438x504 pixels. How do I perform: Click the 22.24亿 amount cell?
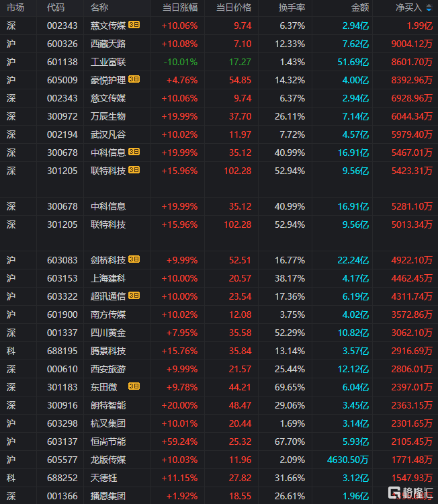click(x=353, y=260)
